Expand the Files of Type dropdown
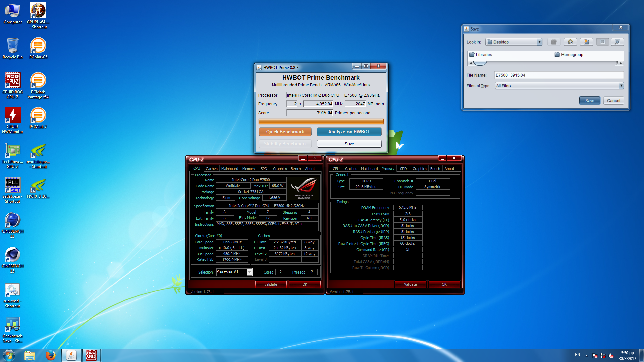Viewport: 644px width, 362px height. 621,86
